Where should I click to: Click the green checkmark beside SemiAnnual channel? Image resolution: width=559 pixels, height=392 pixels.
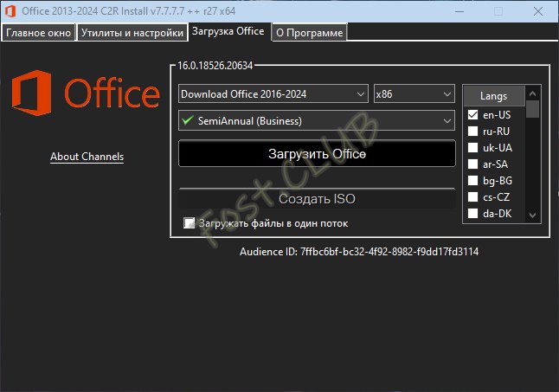[186, 120]
